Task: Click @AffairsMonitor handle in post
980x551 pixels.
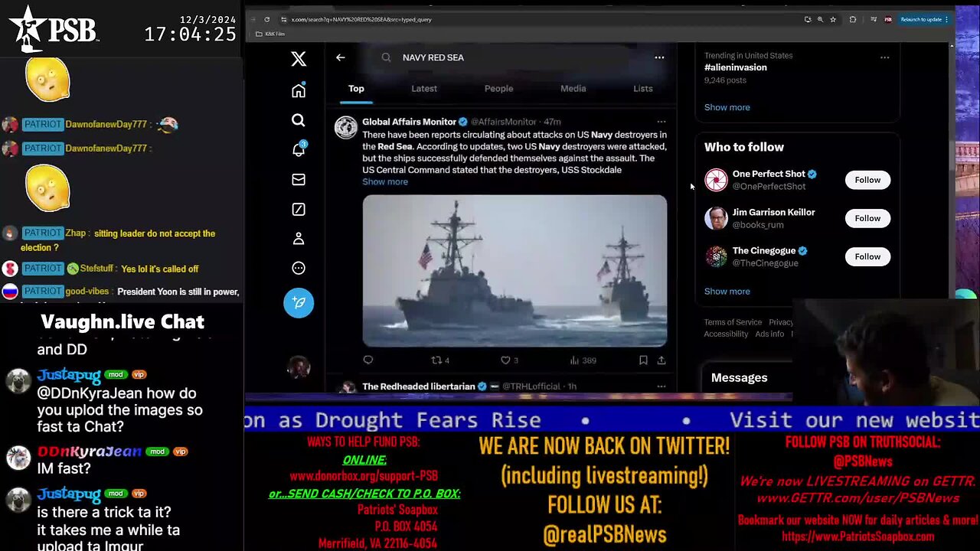Action: 503,122
